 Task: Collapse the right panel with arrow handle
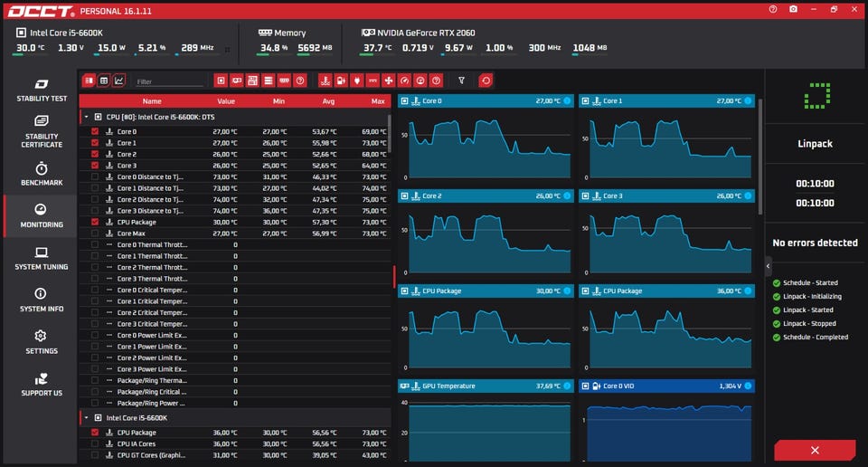tap(768, 266)
